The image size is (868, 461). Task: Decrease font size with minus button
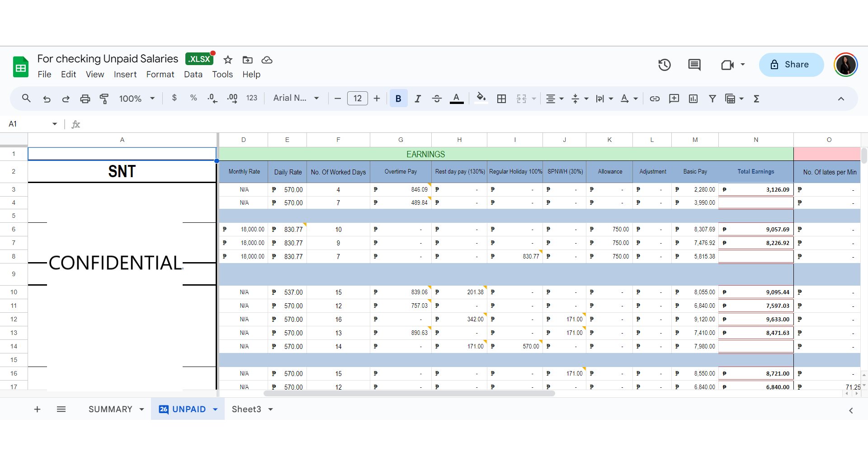coord(337,99)
